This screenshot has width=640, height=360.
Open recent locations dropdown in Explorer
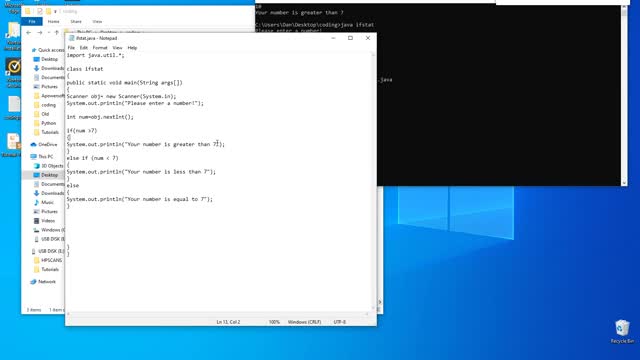click(49, 32)
